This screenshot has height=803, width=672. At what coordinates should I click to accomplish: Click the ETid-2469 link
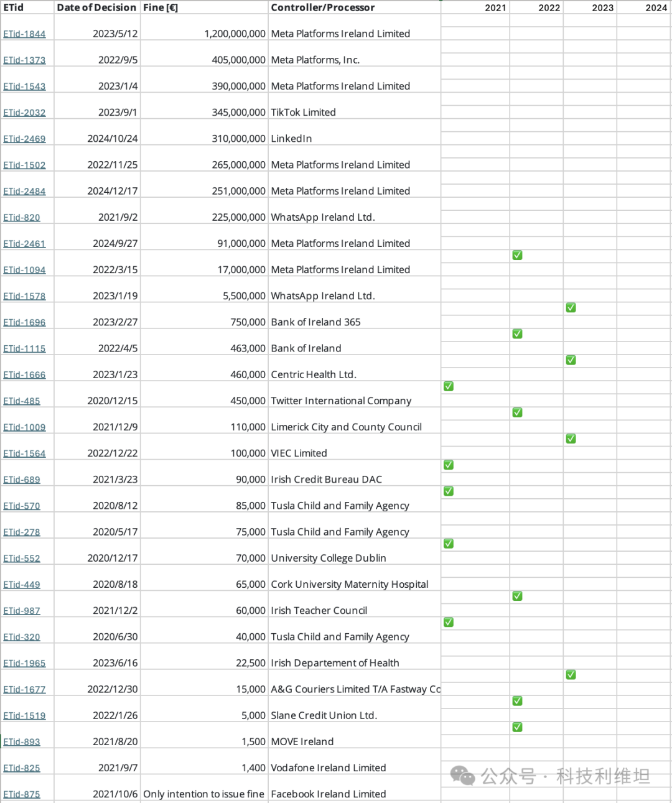pyautogui.click(x=24, y=138)
